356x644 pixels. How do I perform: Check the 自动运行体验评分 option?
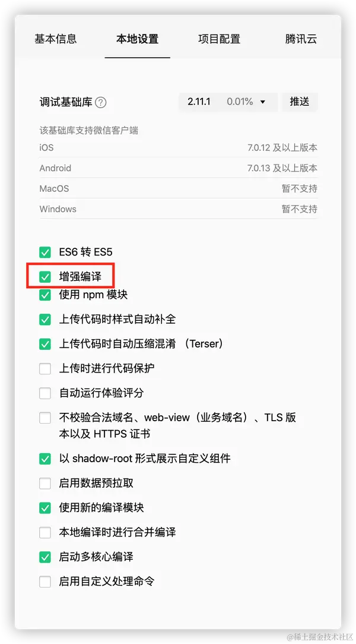[x=45, y=393]
